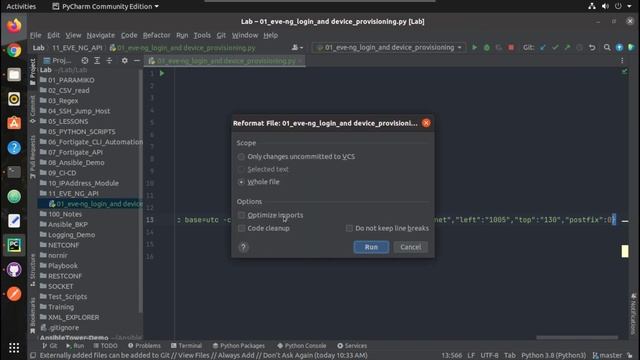Select the .gitignore file in tree

click(60, 327)
